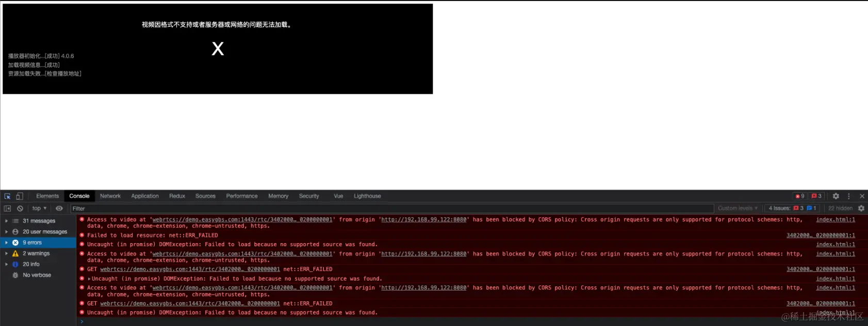Open the Custom levels dropdown

tap(738, 209)
